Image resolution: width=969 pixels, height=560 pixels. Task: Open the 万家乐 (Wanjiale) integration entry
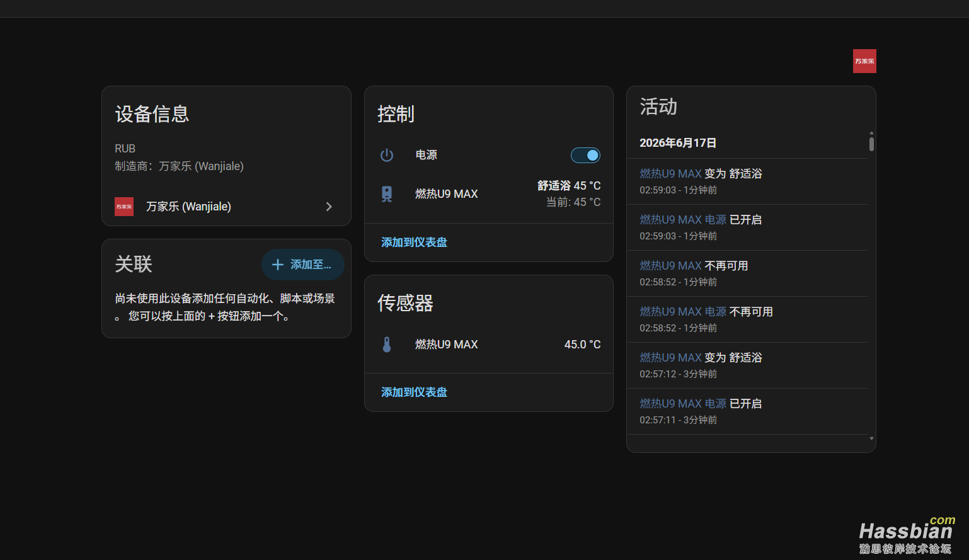pyautogui.click(x=226, y=207)
